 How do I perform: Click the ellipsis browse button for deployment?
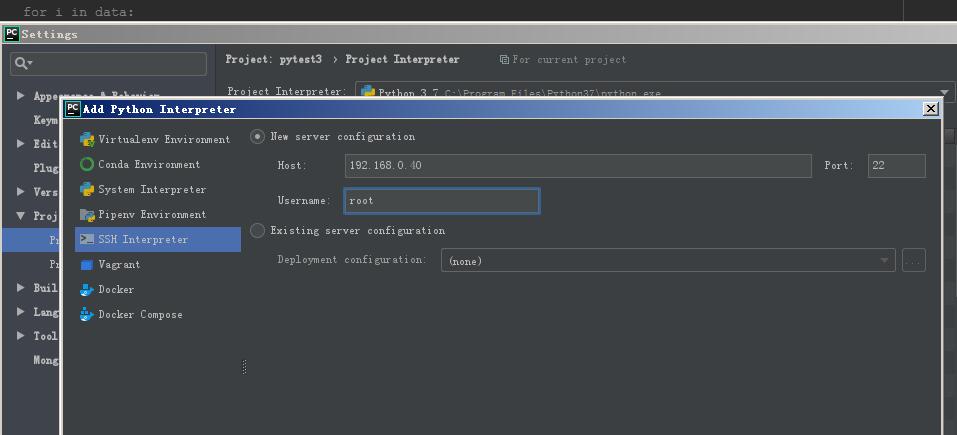point(914,260)
